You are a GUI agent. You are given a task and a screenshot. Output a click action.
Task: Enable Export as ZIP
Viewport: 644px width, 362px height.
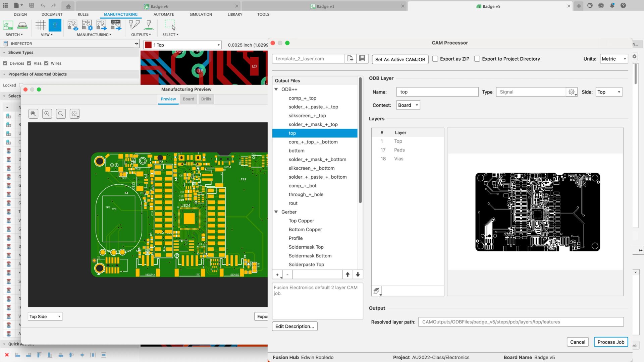pos(435,59)
